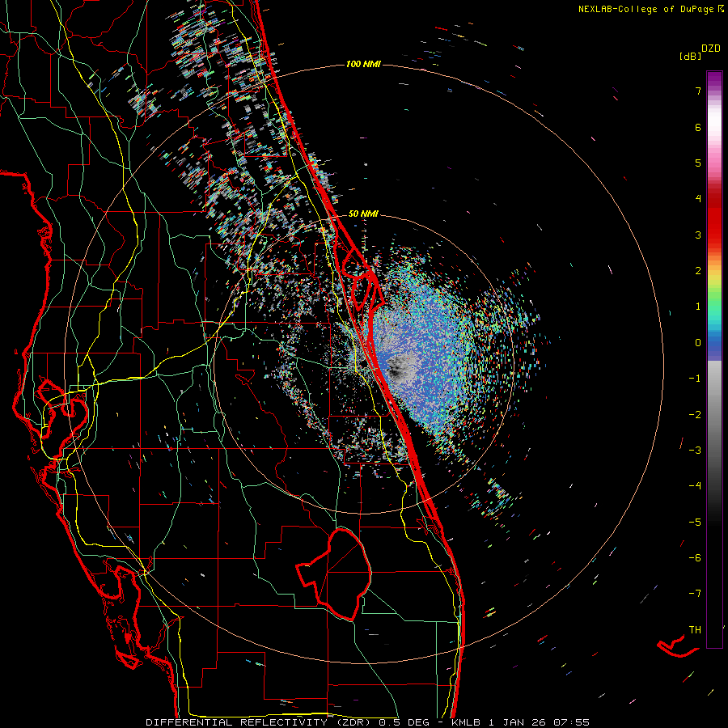Image resolution: width=728 pixels, height=728 pixels.
Task: Click the Differential Reflectivity product title caption
Action: click(367, 722)
